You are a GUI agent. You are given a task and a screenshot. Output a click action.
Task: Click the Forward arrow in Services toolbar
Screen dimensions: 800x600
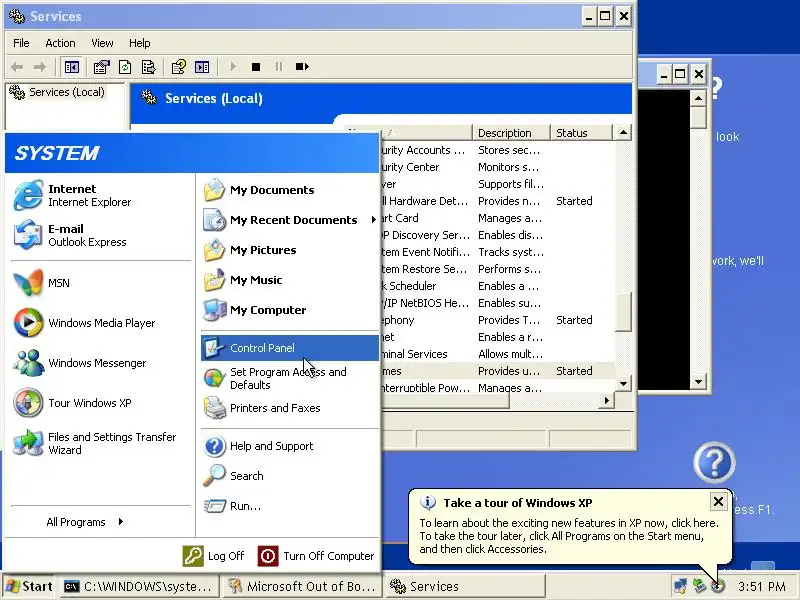(x=39, y=67)
